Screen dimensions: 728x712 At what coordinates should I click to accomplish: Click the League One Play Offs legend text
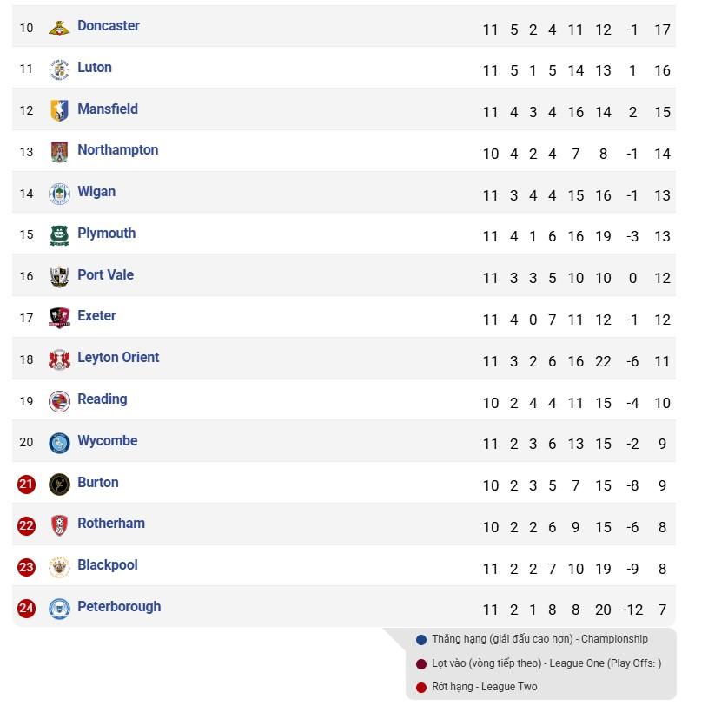546,663
